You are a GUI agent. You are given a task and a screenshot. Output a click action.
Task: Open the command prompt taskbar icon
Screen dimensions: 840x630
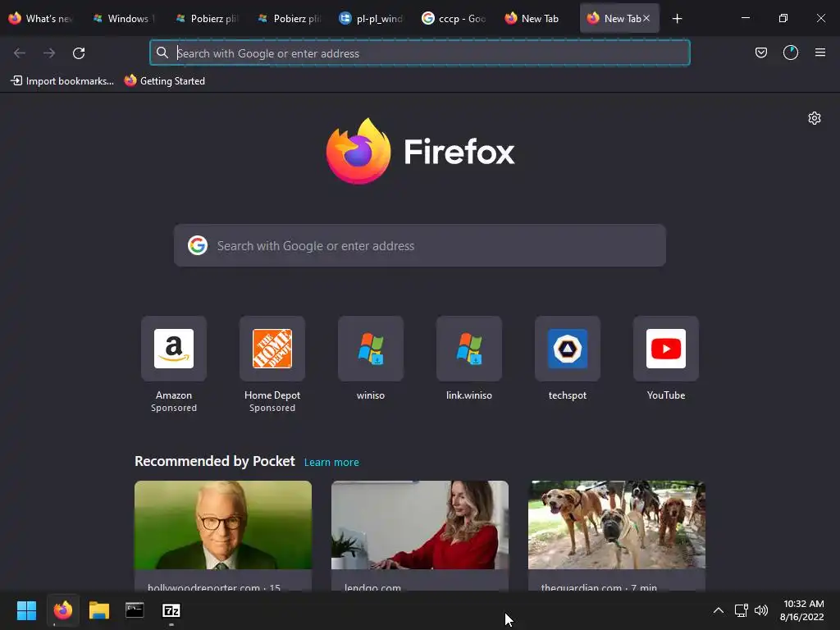coord(135,610)
